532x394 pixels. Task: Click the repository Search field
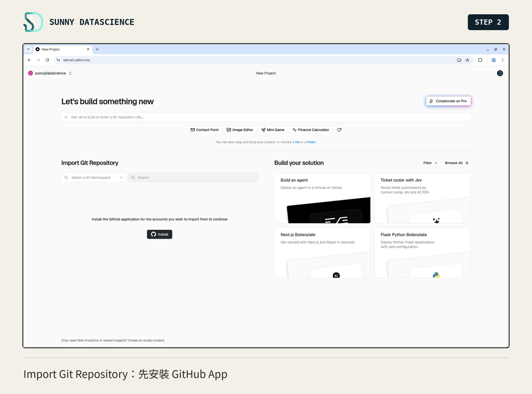pos(193,178)
